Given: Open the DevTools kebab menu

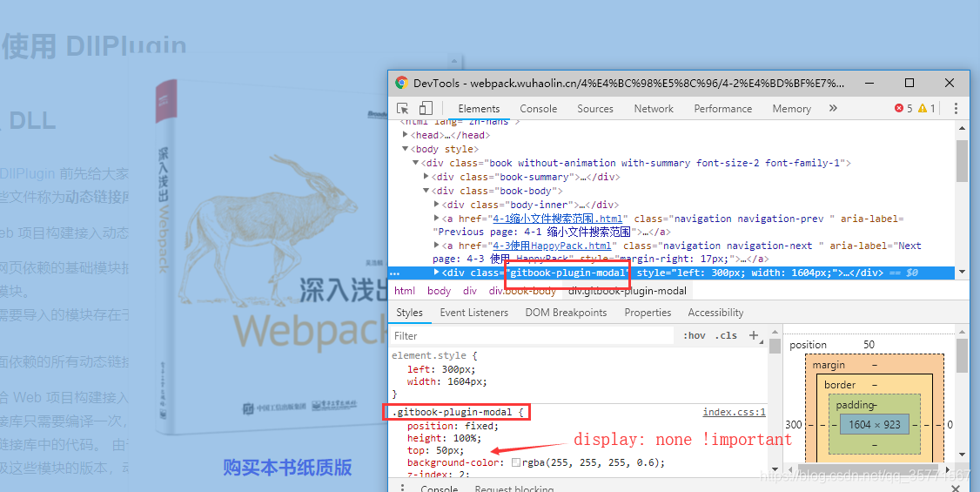Looking at the screenshot, I should 956,108.
